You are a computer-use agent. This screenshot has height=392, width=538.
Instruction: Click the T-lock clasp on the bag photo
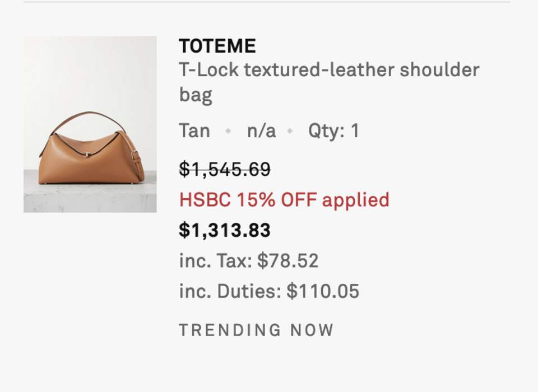tap(87, 155)
